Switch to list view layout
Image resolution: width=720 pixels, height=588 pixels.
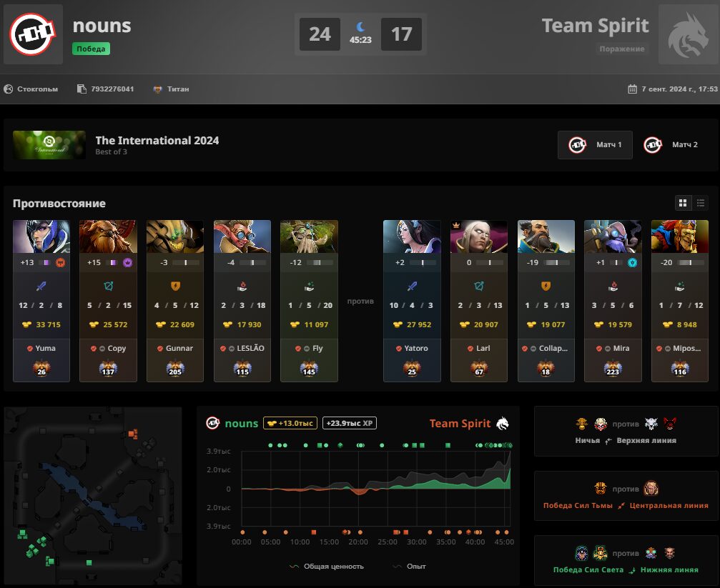pyautogui.click(x=700, y=203)
